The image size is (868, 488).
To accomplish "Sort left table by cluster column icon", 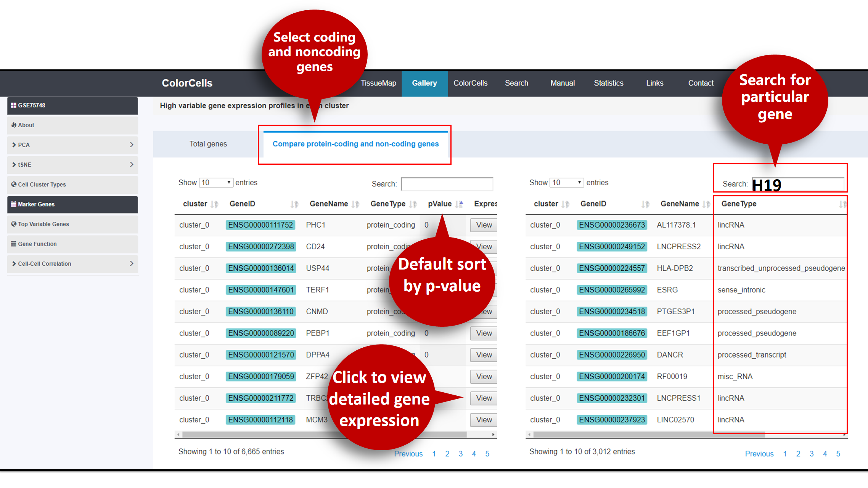I will click(214, 204).
